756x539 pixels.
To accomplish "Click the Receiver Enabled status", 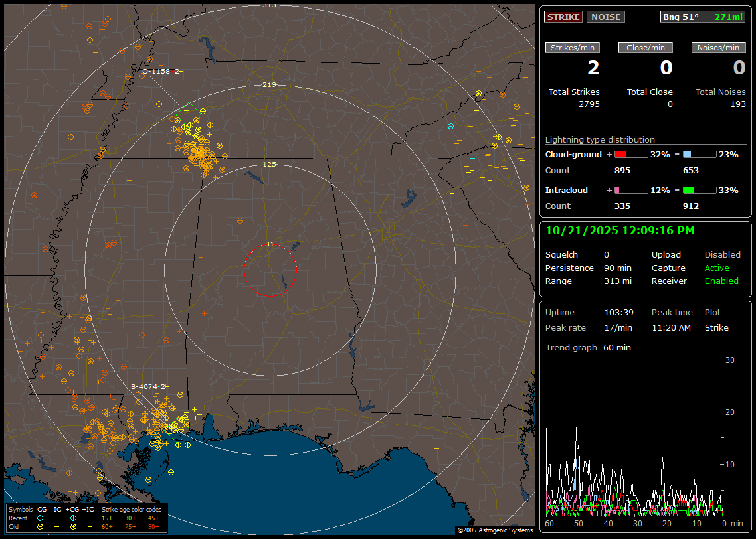I will (x=721, y=281).
